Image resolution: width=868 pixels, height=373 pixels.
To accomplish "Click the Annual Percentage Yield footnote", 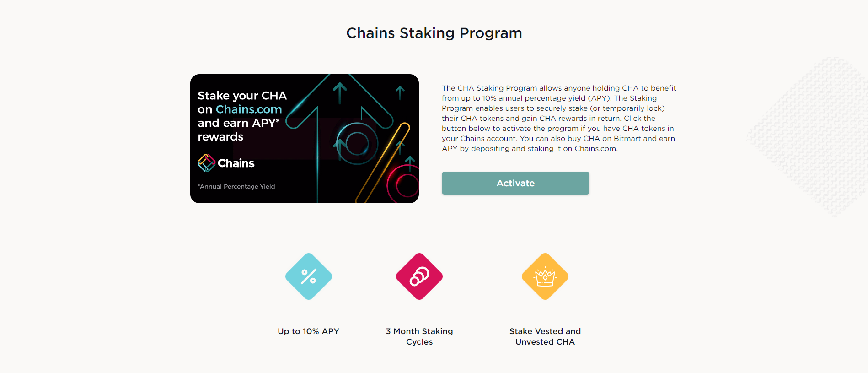I will click(x=236, y=186).
